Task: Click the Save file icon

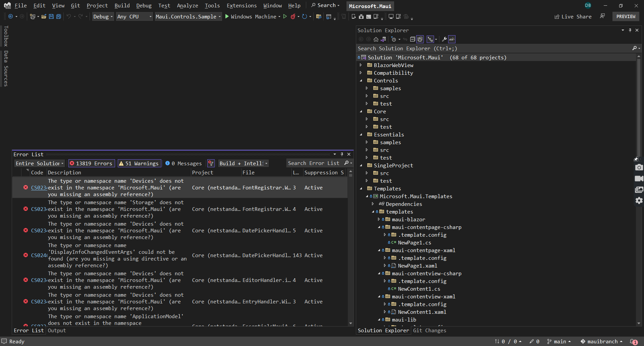Action: pyautogui.click(x=51, y=16)
